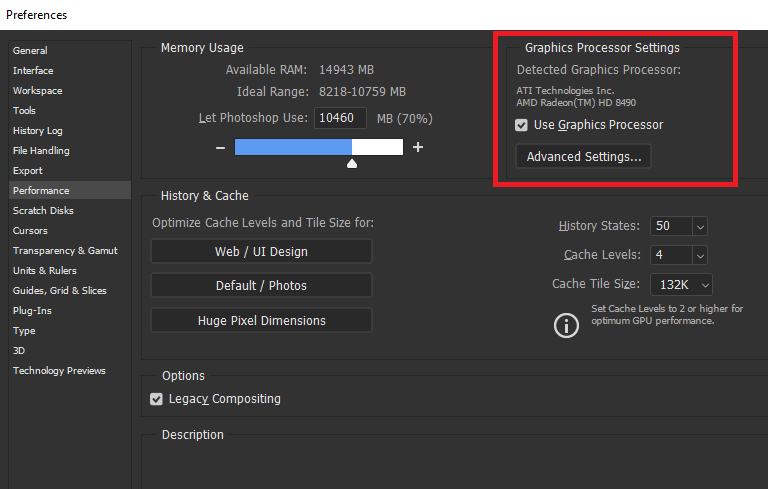Click the minus icon beside memory slider
768x489 pixels.
[x=220, y=148]
